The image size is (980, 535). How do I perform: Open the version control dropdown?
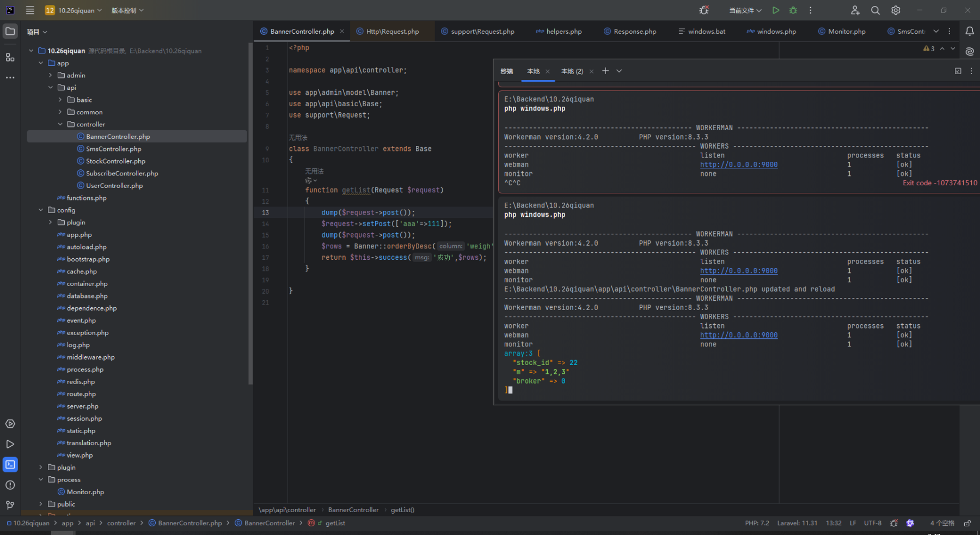[128, 10]
